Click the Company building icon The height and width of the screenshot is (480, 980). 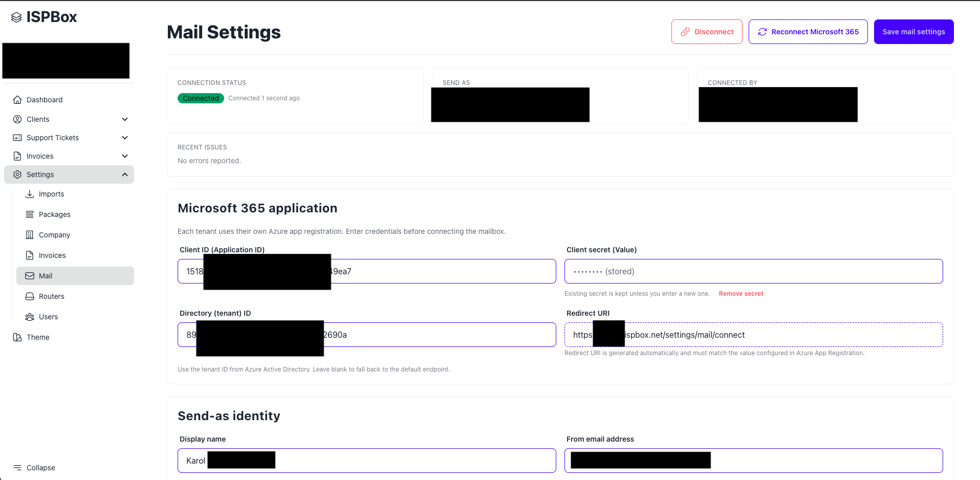pyautogui.click(x=30, y=235)
